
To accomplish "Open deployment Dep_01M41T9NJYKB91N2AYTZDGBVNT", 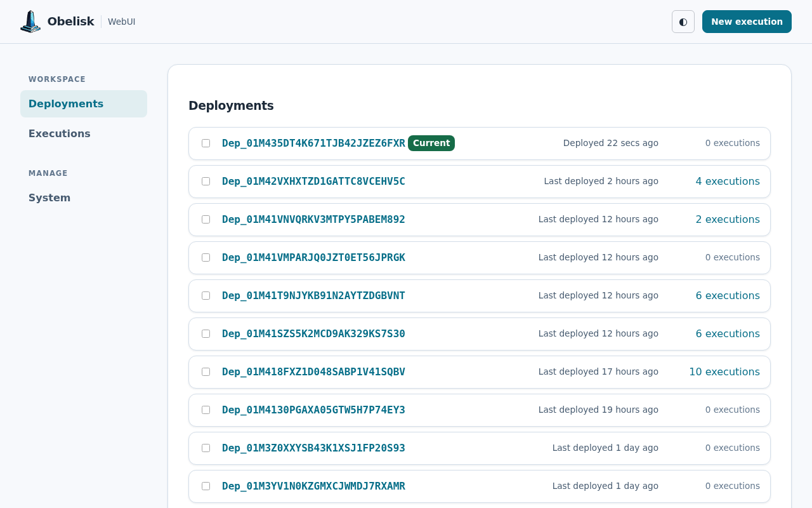I will [x=313, y=295].
